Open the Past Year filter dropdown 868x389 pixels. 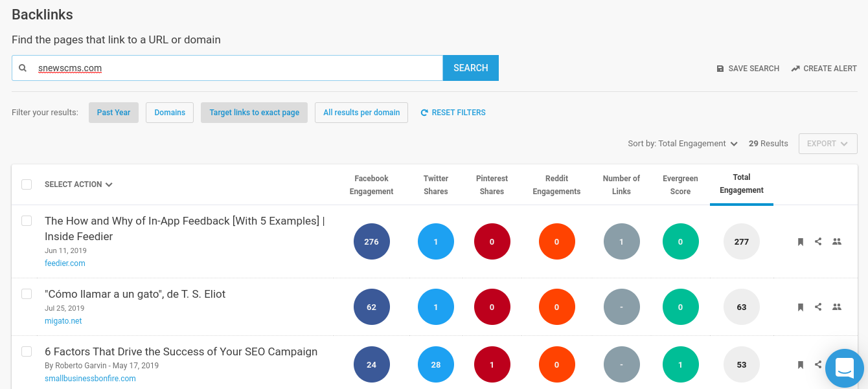pos(113,113)
